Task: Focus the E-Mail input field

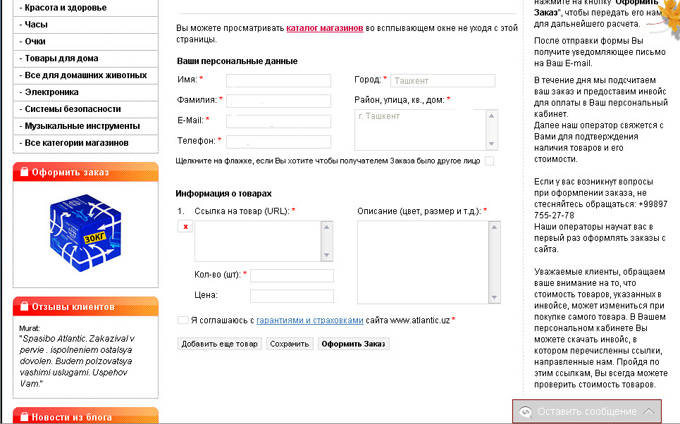Action: pos(278,121)
